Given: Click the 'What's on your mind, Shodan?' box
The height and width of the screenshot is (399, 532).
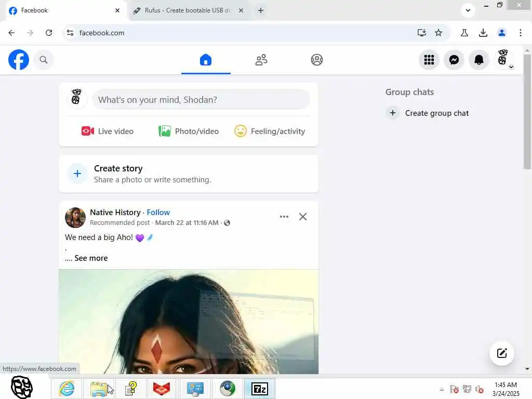Looking at the screenshot, I should (x=201, y=99).
